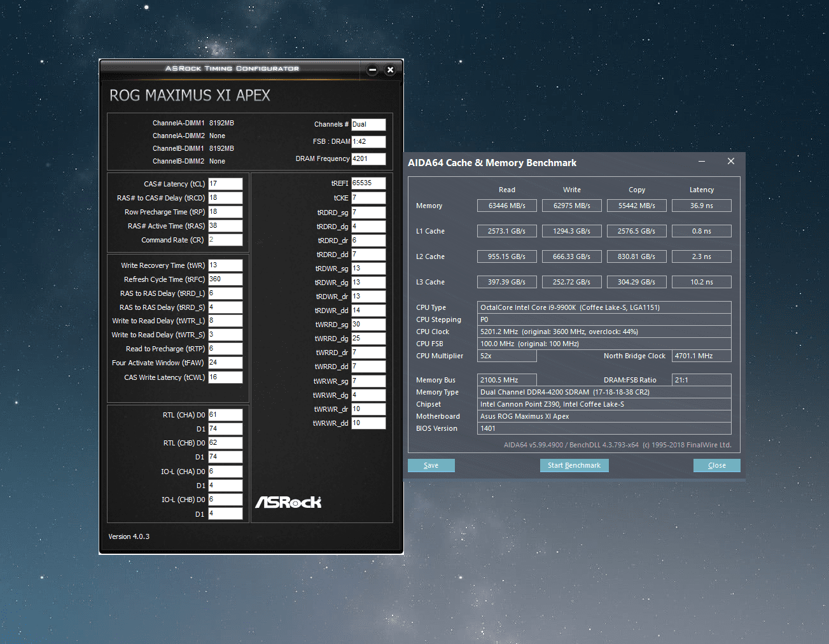Click the Four Activate Window (tFAW) field
The width and height of the screenshot is (829, 644).
[x=225, y=363]
